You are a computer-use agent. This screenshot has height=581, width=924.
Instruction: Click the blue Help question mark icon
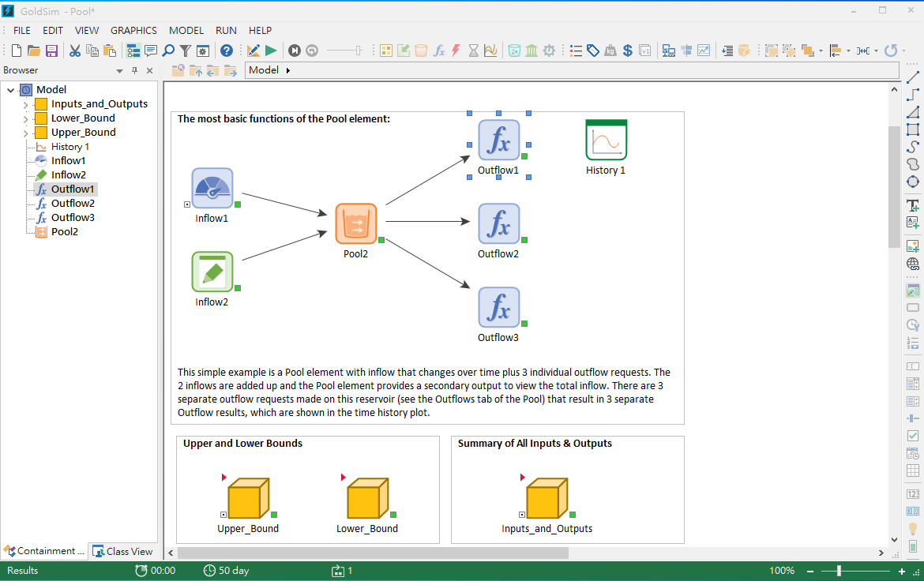pos(227,51)
